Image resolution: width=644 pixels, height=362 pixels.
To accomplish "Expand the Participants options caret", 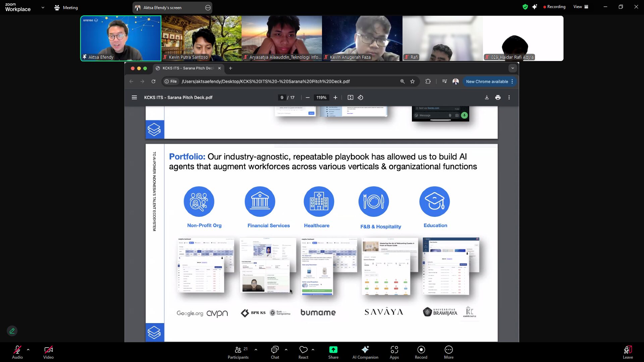I will 256,349.
